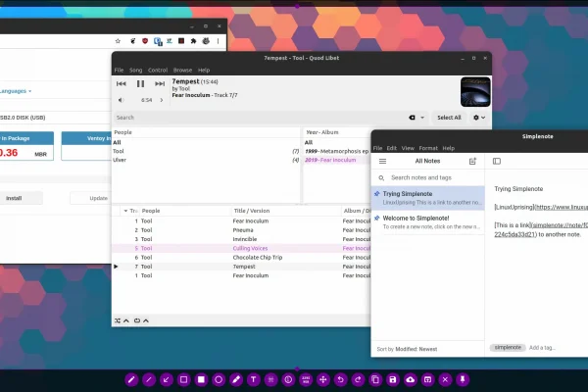The width and height of the screenshot is (588, 392).
Task: Select the straight line drawing tool
Action: 149,379
